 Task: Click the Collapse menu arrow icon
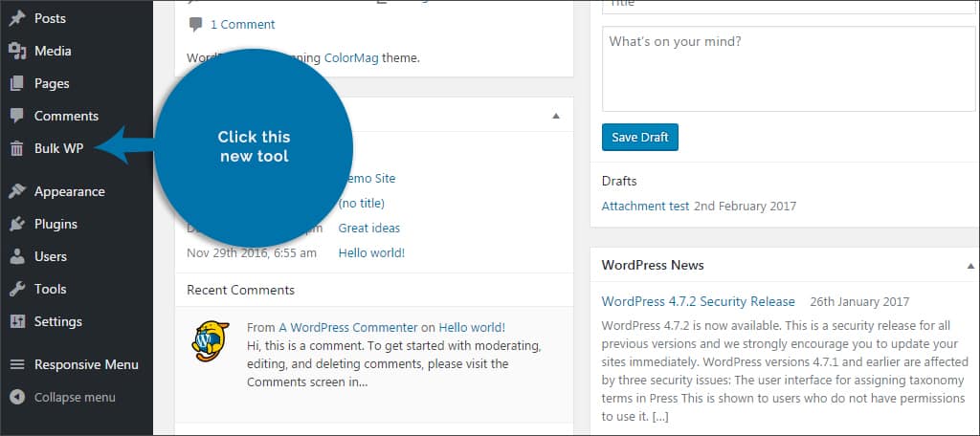pos(17,397)
